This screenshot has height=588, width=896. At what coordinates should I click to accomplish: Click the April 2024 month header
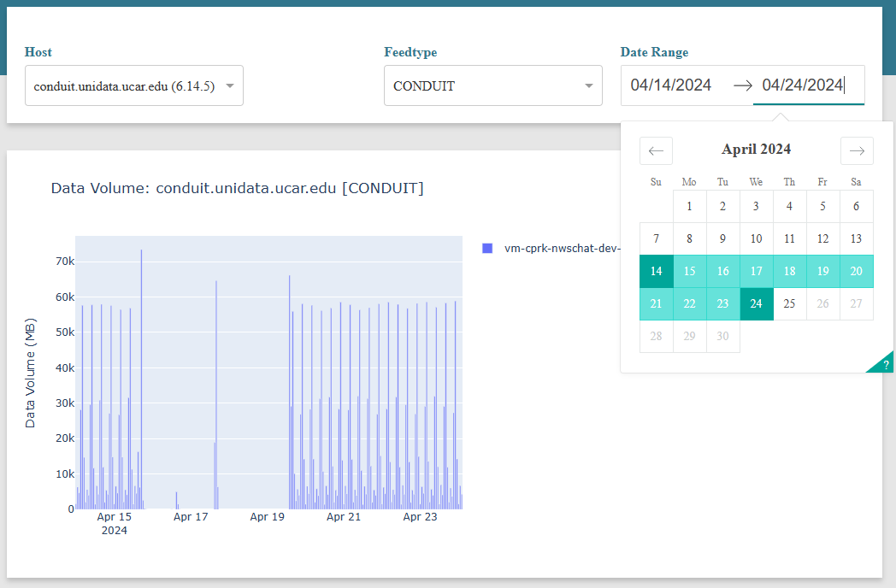756,150
